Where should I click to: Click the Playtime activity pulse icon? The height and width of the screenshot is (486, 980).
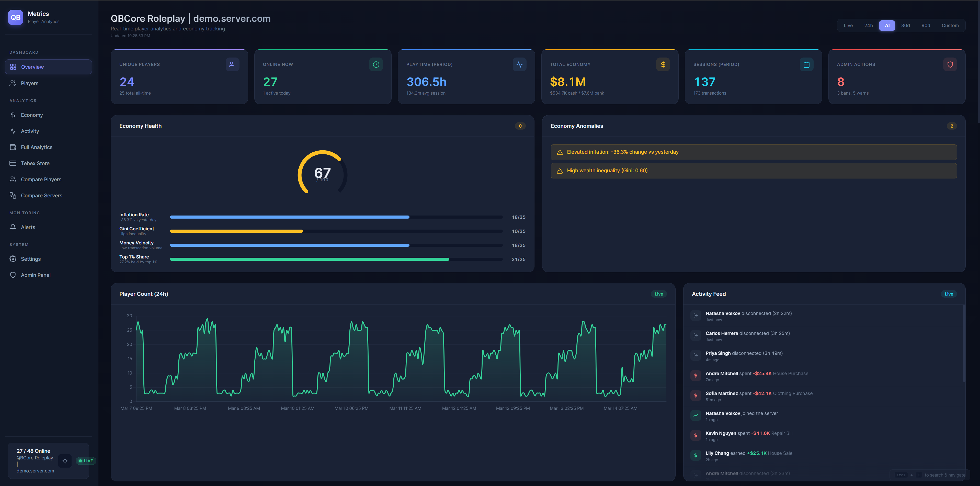519,64
